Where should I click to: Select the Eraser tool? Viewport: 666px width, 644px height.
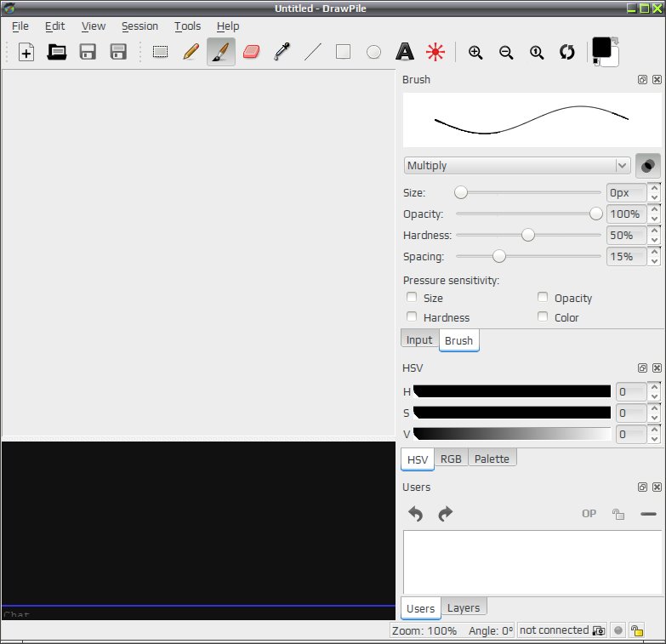tap(251, 52)
